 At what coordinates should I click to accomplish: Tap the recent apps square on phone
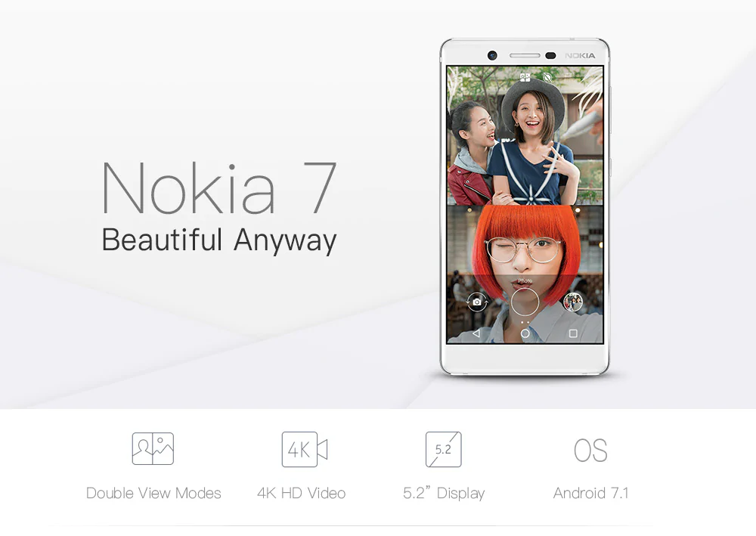573,333
